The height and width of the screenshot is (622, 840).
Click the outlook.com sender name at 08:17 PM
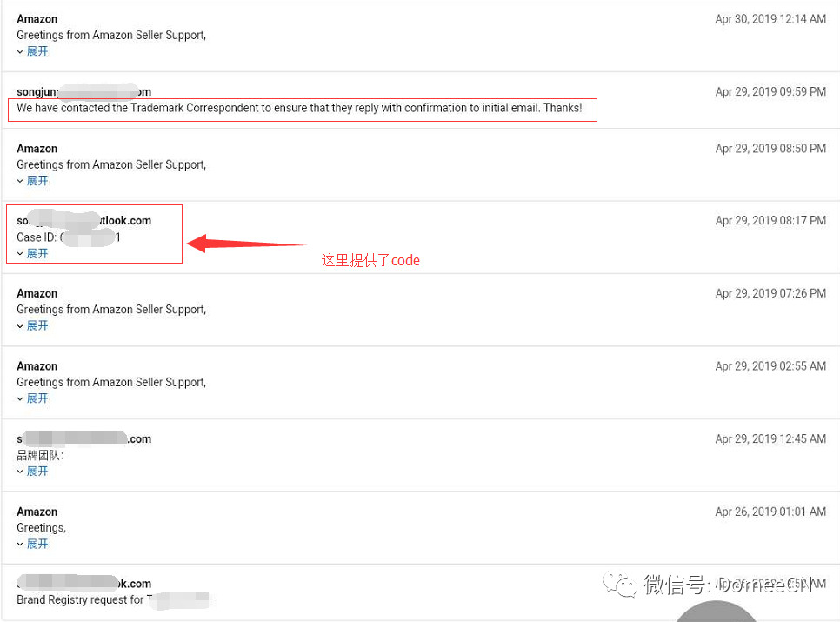83,221
